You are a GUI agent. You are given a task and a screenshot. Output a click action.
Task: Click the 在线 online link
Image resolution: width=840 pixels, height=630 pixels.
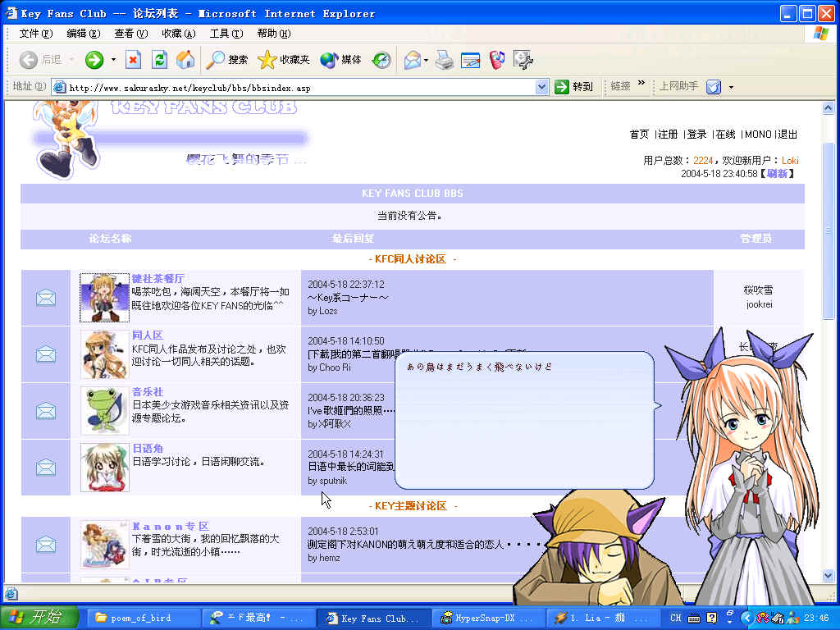pos(726,134)
